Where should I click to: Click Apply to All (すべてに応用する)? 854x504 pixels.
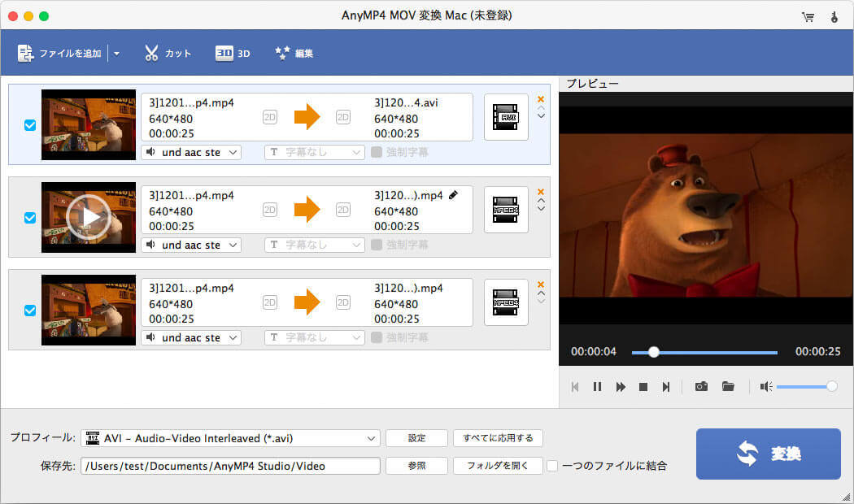pyautogui.click(x=498, y=438)
